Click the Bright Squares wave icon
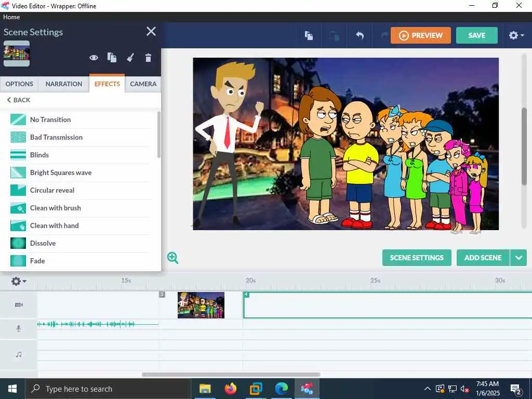The height and width of the screenshot is (399, 532). pos(18,172)
